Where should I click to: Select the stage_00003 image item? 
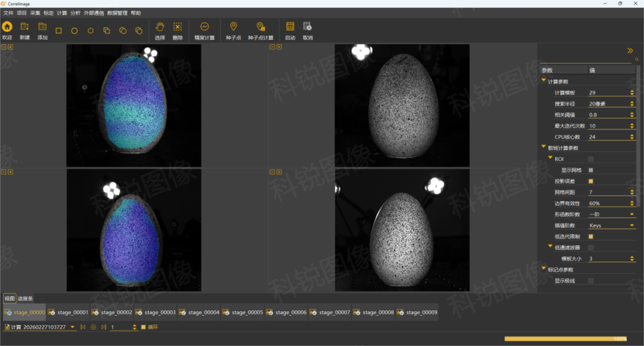click(x=156, y=312)
